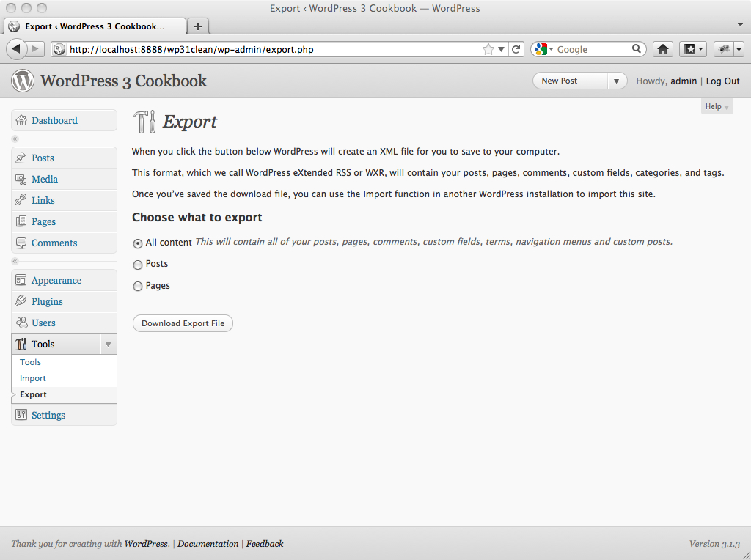Click the add-on icon at toolbar right end

(724, 49)
